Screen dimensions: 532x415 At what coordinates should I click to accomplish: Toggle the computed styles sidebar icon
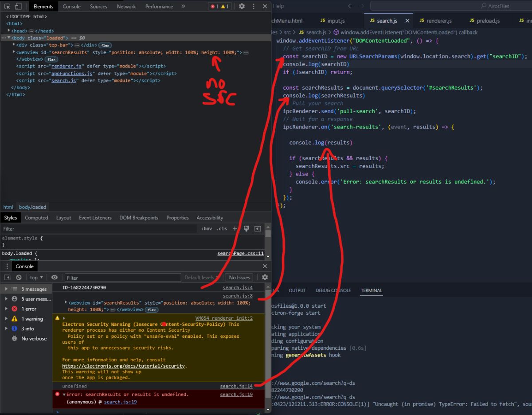(258, 229)
